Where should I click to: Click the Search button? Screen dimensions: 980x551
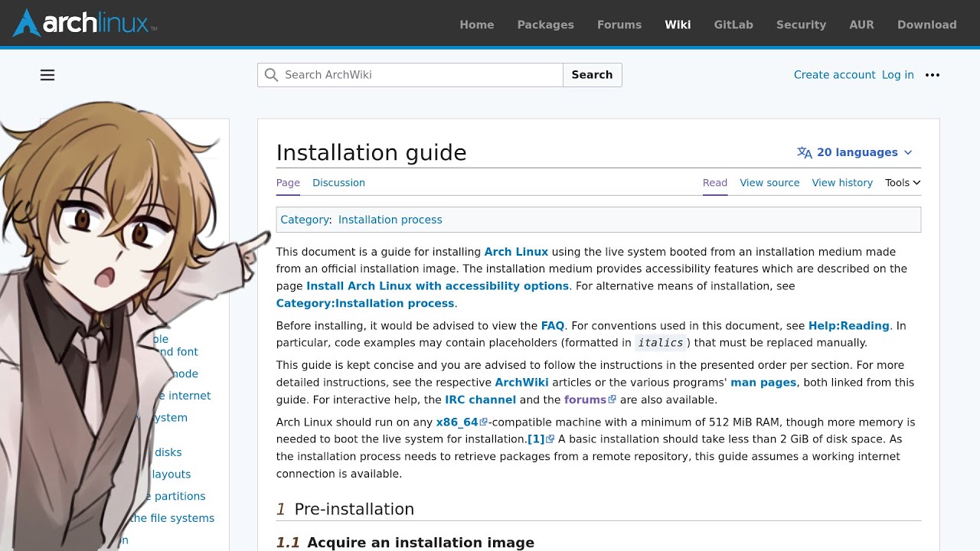[x=593, y=75]
